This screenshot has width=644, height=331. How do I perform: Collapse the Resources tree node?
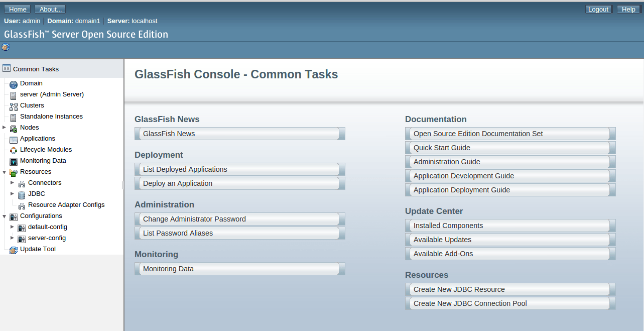click(x=4, y=172)
